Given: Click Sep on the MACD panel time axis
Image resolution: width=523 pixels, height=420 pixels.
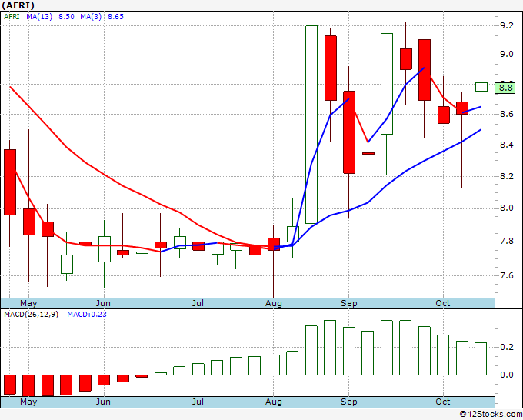Looking at the screenshot, I should [349, 402].
